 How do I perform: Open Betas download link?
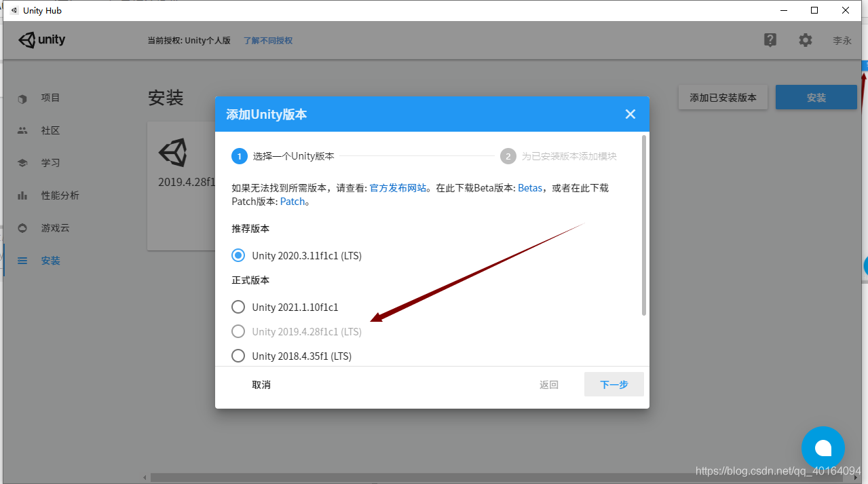[x=530, y=188]
